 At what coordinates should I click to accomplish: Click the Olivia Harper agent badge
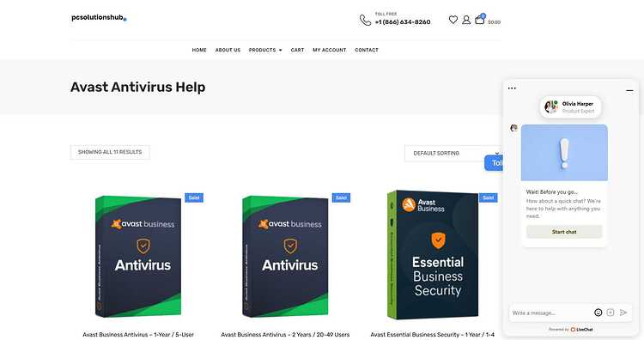(x=570, y=107)
